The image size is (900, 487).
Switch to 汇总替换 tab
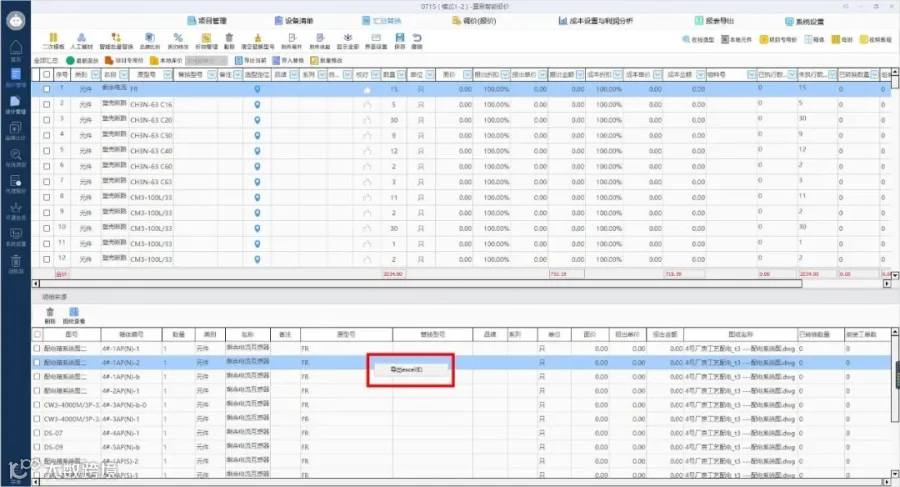coord(382,21)
